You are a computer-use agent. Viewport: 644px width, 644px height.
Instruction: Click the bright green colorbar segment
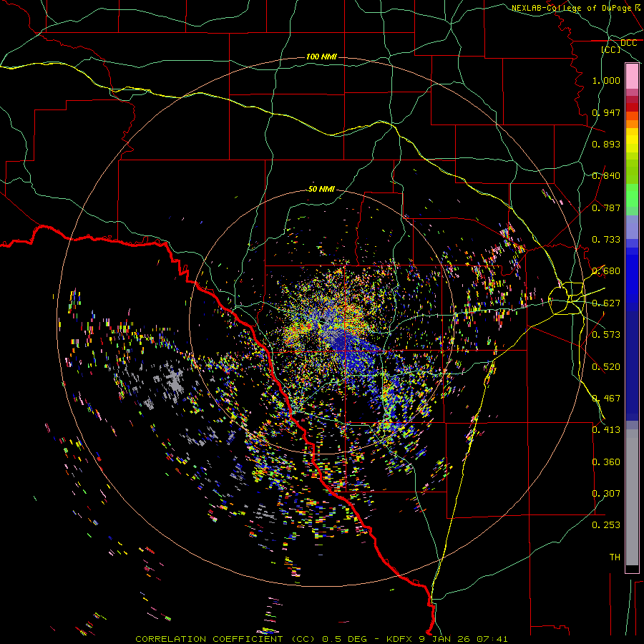[x=632, y=195]
